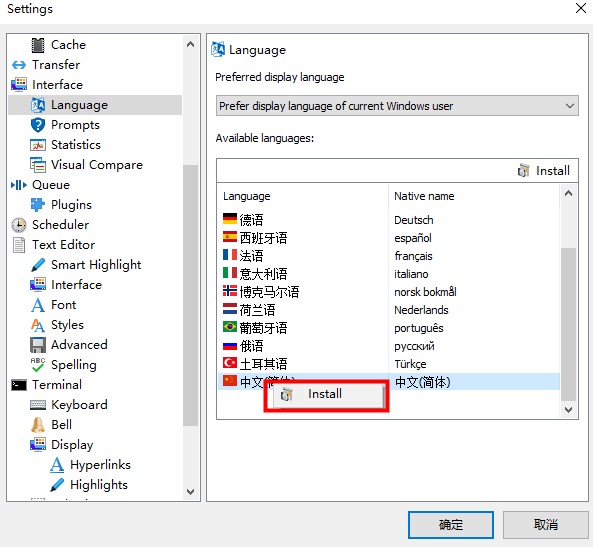Click the 确定 confirm button
Screen dimensions: 593x547
[451, 525]
